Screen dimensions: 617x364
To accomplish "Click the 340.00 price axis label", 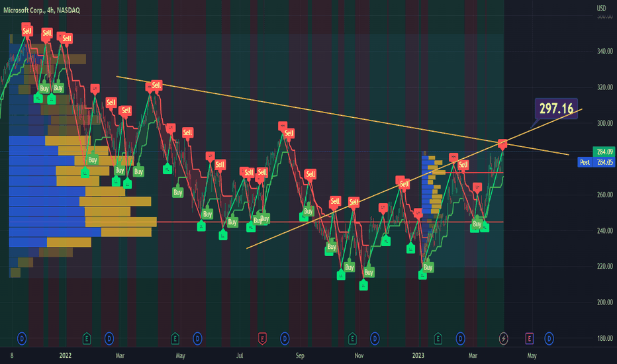I will (x=605, y=51).
